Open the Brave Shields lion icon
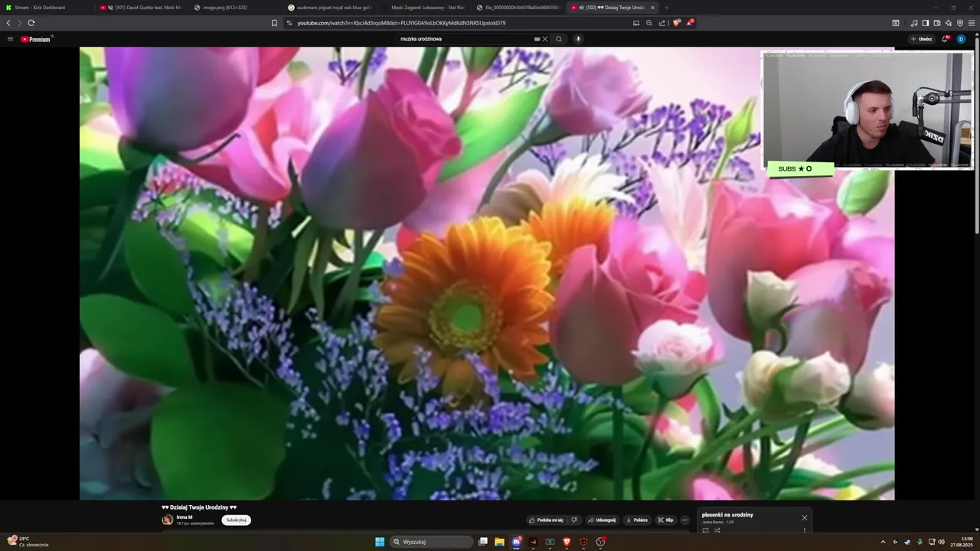Viewport: 980px width, 551px height. (676, 23)
